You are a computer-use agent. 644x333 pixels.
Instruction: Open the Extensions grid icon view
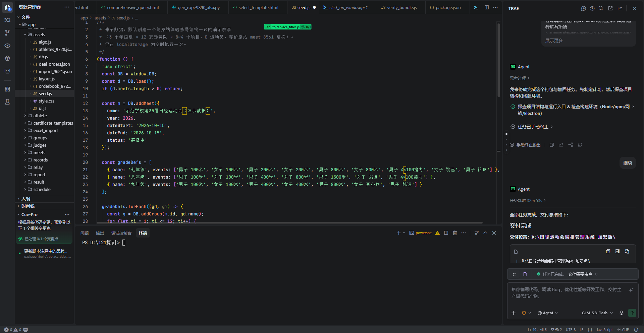coord(7,89)
